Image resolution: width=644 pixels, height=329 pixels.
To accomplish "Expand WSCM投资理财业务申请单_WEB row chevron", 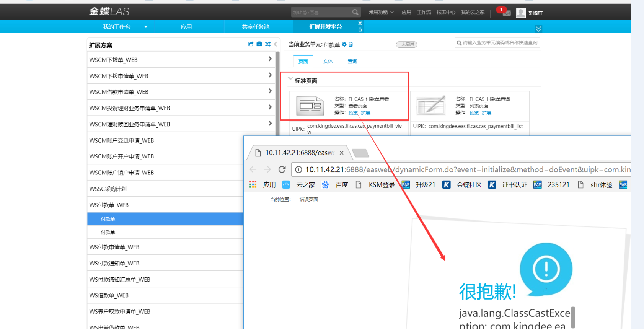I will 270,107.
